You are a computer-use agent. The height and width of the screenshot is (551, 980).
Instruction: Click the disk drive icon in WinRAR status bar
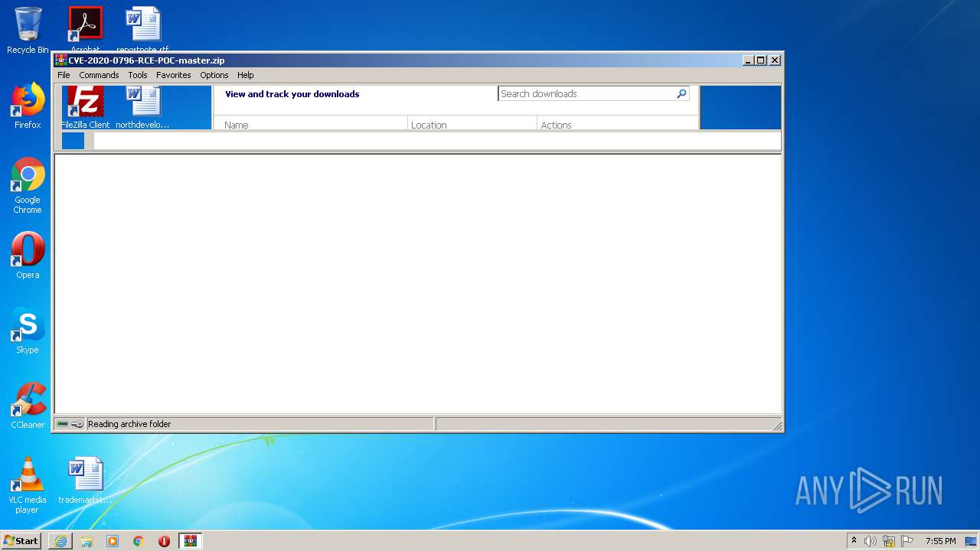point(63,424)
